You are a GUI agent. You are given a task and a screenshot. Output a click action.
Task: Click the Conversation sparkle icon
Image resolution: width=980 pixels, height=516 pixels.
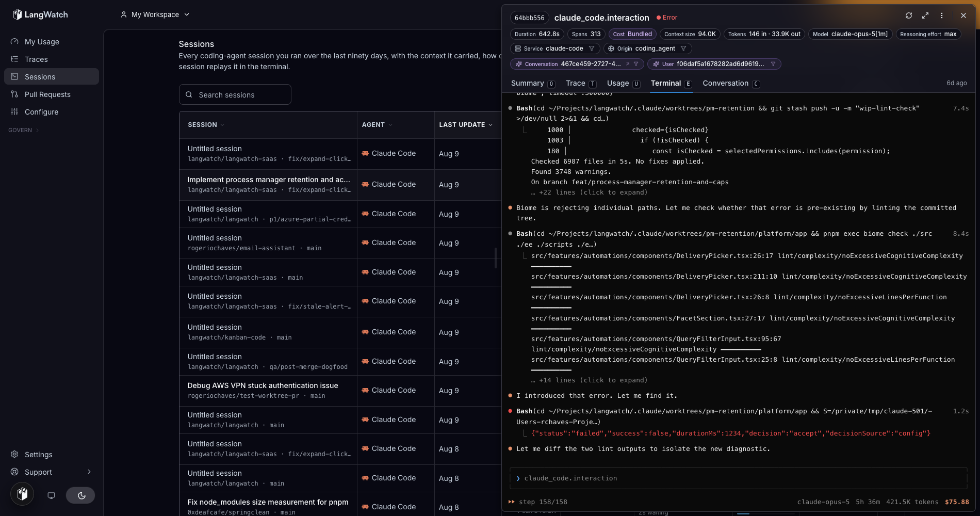[519, 64]
